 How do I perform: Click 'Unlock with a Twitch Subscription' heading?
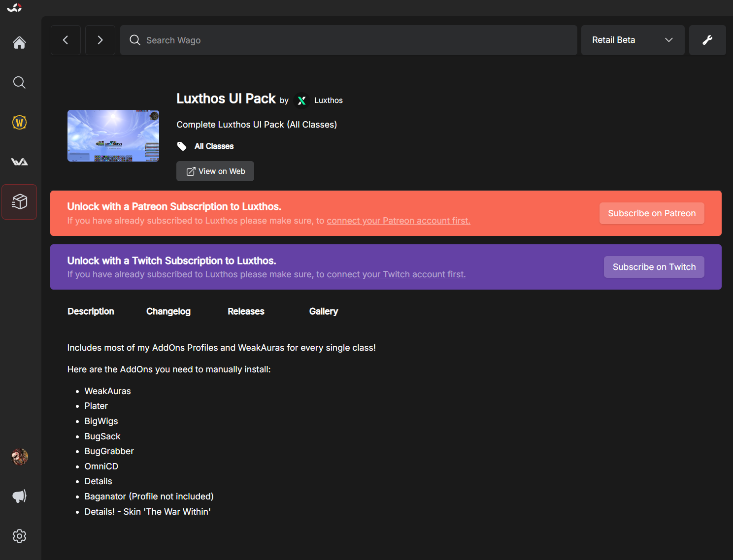[x=171, y=261]
